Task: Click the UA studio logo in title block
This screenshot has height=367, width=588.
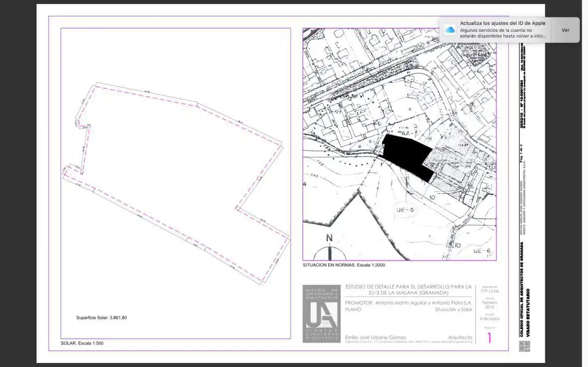Action: pos(322,314)
